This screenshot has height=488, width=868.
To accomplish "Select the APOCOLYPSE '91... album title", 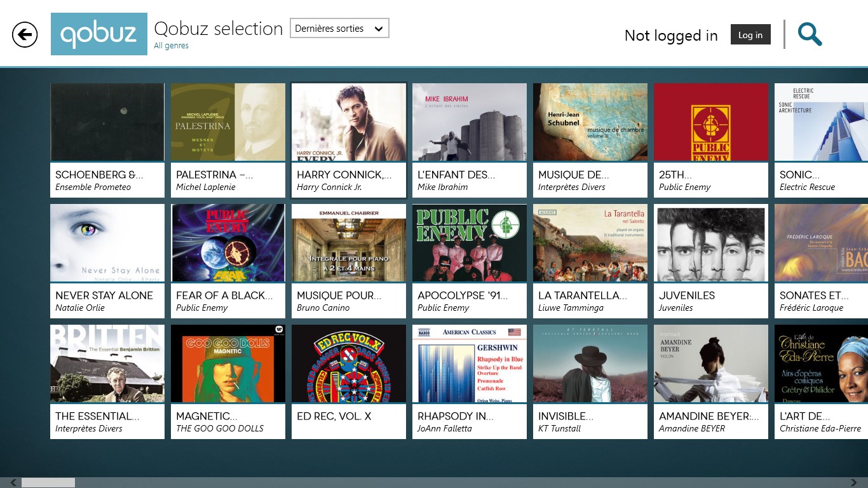I will [463, 295].
